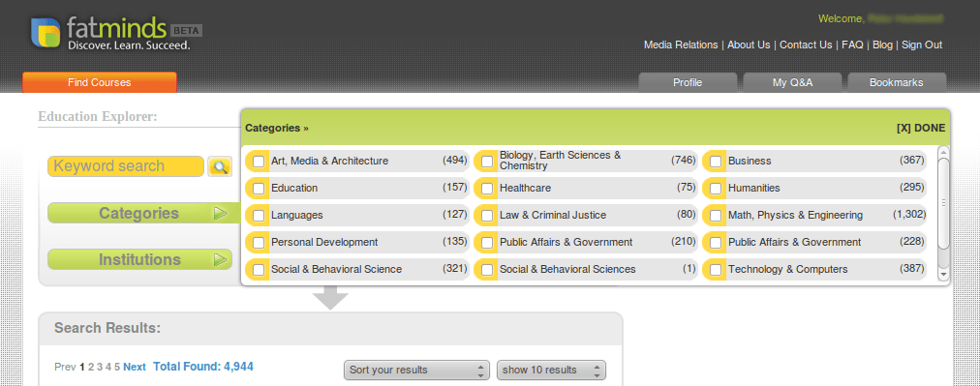The image size is (980, 386).
Task: Click the Education Explorer: heading
Action: (98, 117)
